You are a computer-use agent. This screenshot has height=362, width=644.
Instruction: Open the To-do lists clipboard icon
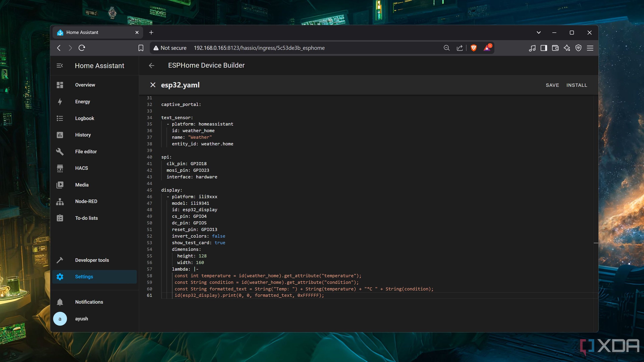(60, 218)
